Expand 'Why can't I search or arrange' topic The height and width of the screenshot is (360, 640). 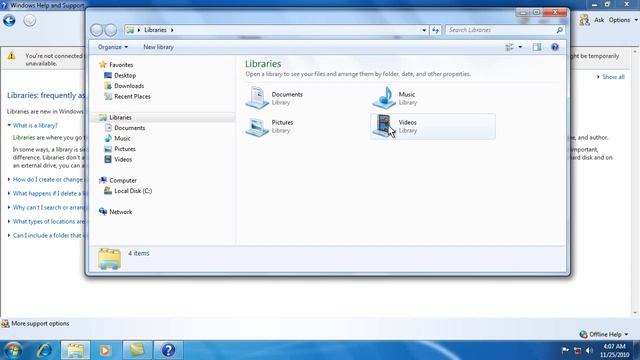coord(48,207)
